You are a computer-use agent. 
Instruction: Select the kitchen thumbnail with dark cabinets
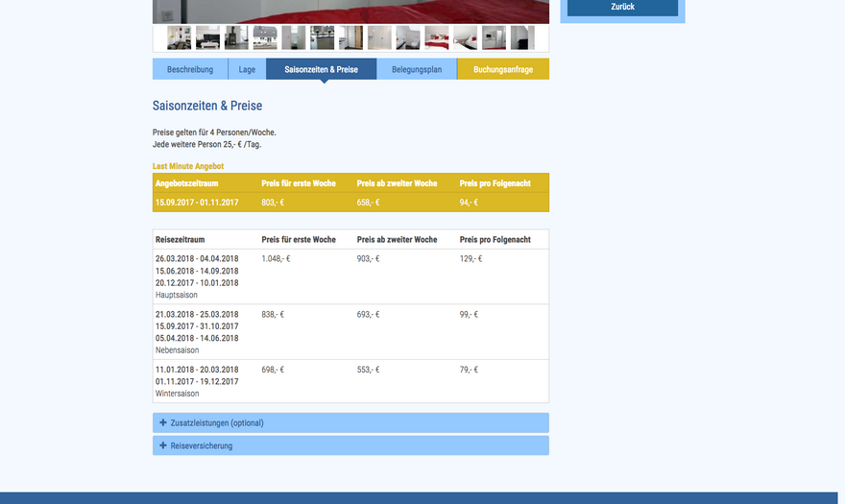[323, 37]
